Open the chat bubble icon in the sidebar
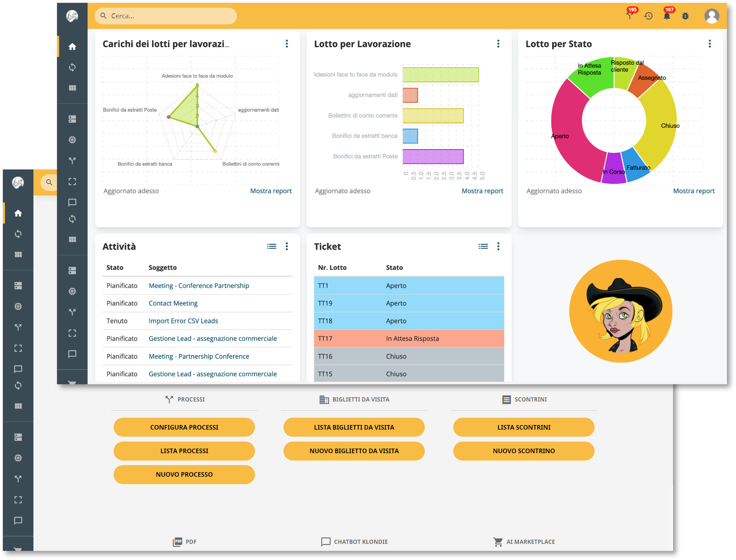 pos(72,203)
